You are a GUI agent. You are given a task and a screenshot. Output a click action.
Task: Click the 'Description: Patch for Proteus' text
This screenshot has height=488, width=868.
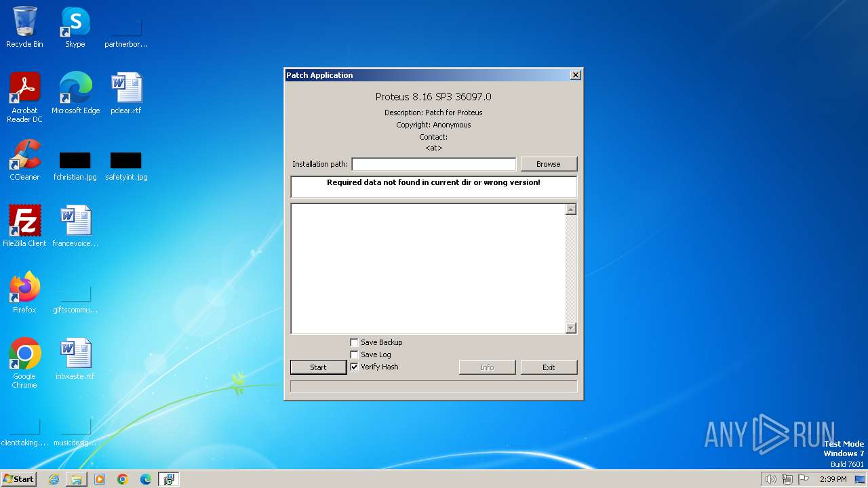[433, 113]
